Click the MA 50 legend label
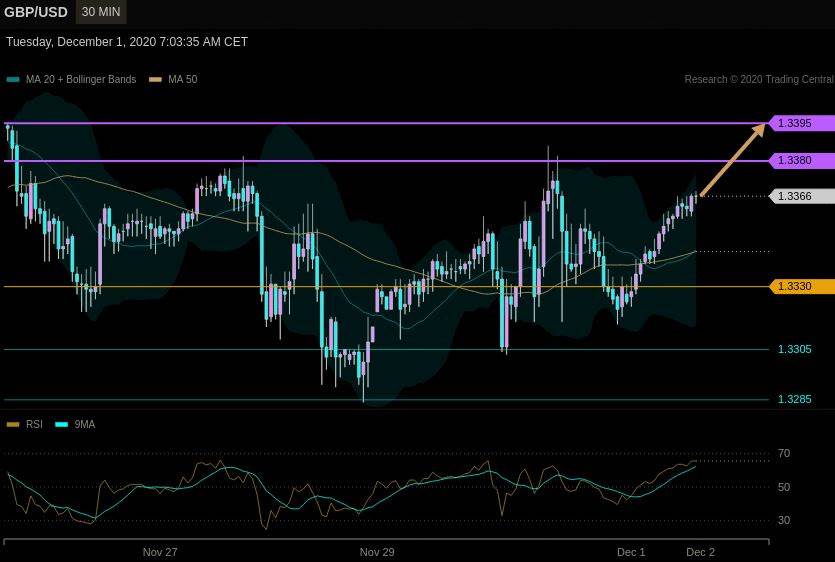This screenshot has width=835, height=562. pos(183,79)
